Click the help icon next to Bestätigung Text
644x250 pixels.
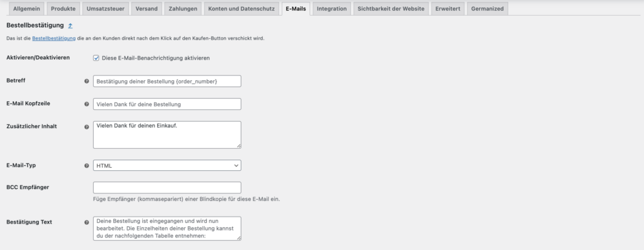coord(87,222)
